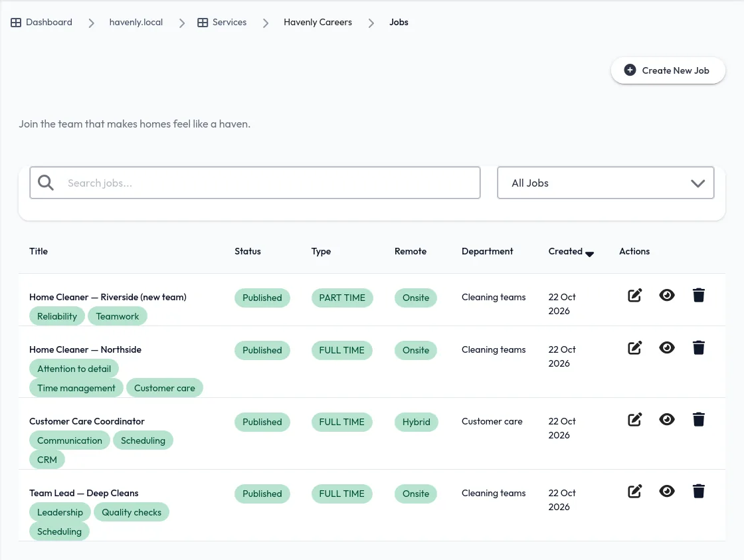
Task: Delete the Customer Care Coordinator job
Action: pos(698,420)
